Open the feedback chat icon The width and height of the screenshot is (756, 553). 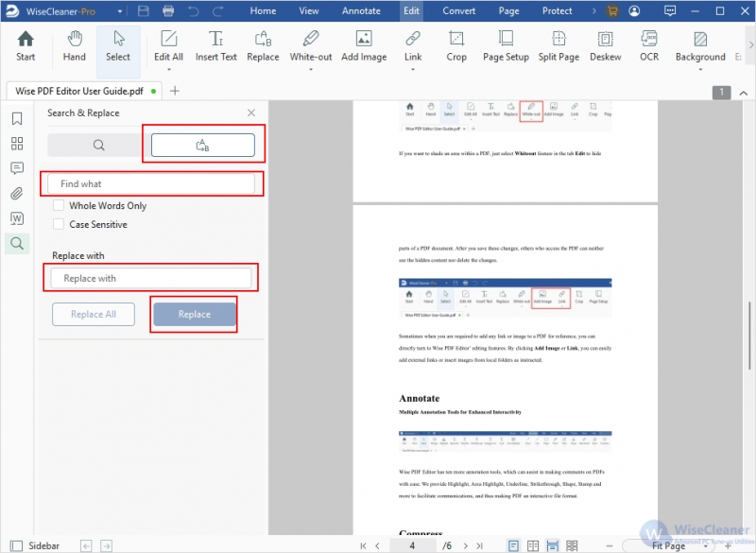(670, 11)
